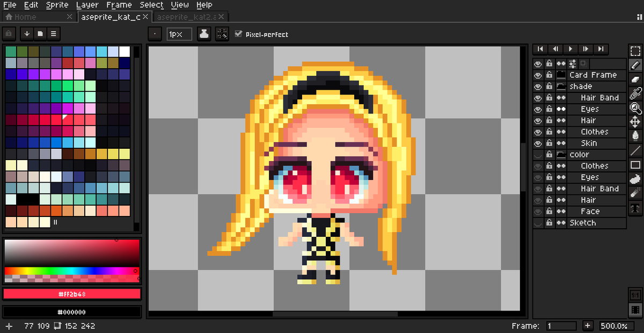This screenshot has height=333, width=644.
Task: Open the sort and gradients arrow menu
Action: tap(27, 34)
